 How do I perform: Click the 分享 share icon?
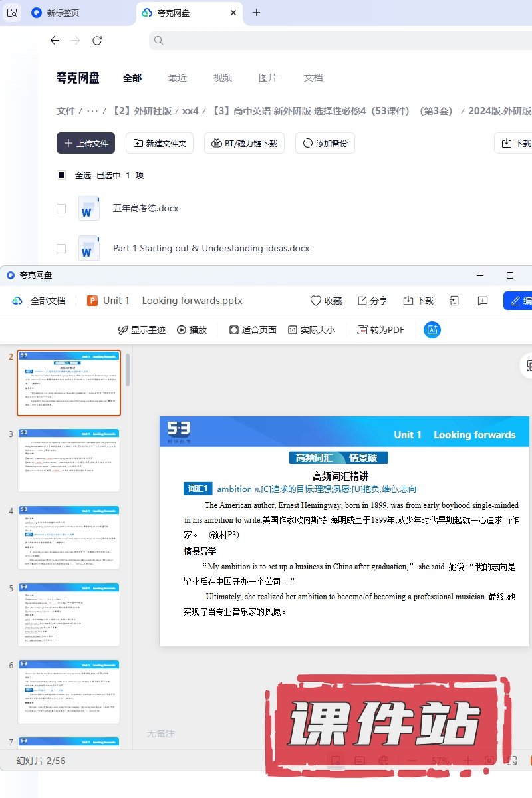362,301
